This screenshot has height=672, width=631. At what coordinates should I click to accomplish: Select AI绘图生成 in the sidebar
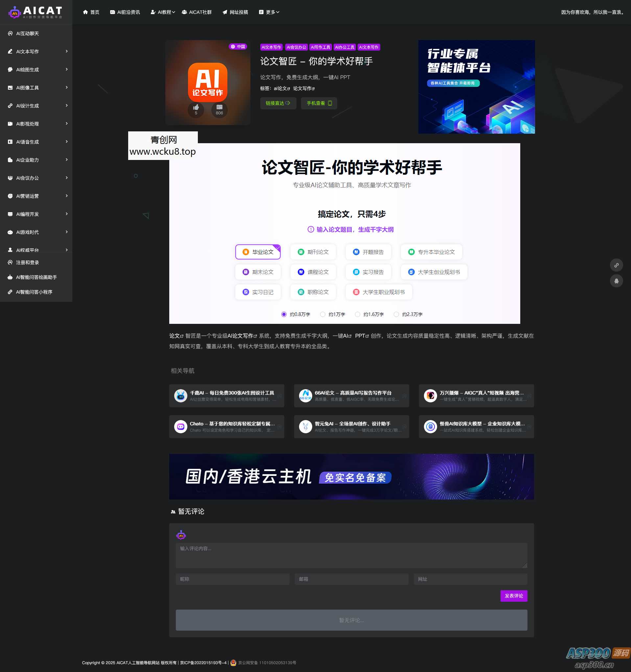coord(28,70)
